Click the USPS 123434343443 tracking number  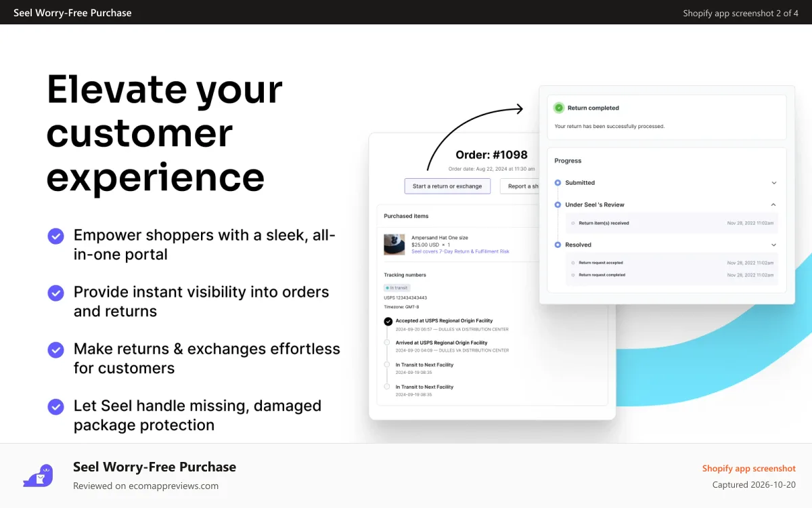(x=405, y=297)
